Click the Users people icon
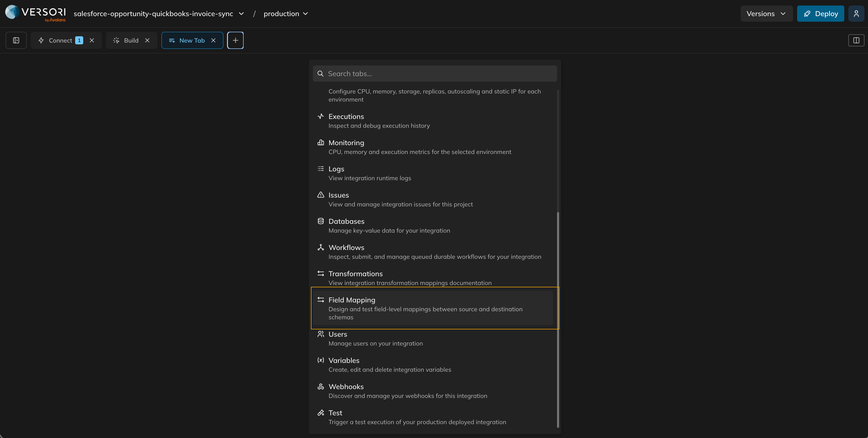Image resolution: width=868 pixels, height=438 pixels. pyautogui.click(x=321, y=334)
